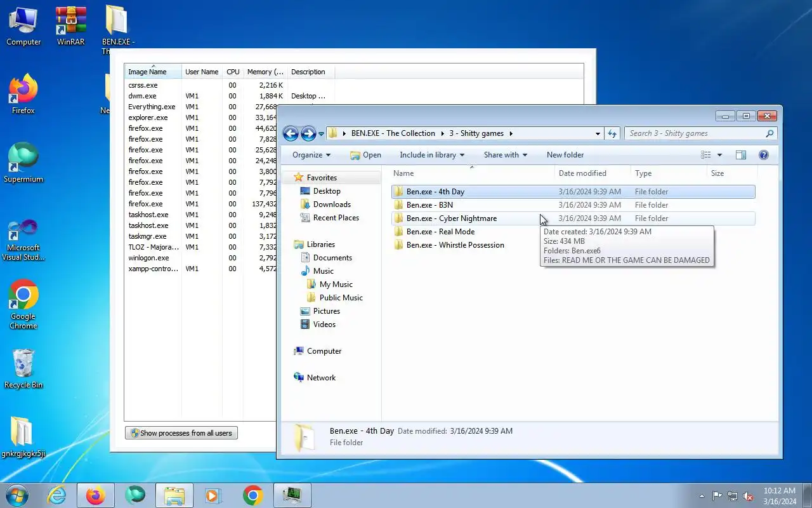Open Google Chrome desktop shortcut

click(x=23, y=305)
